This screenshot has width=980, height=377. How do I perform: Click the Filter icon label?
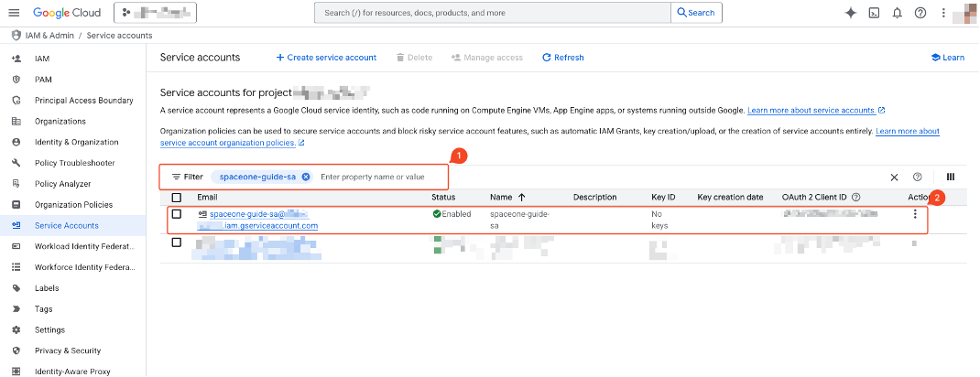coord(188,177)
